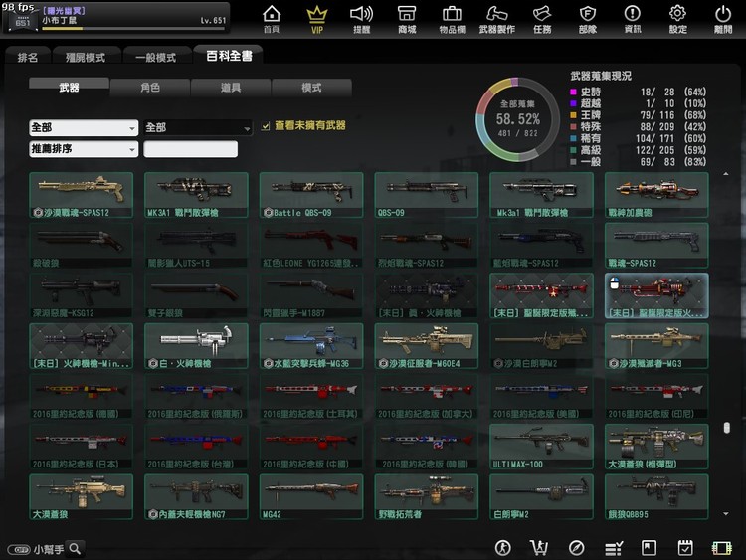Click the checklist icon at bottom

point(614,549)
